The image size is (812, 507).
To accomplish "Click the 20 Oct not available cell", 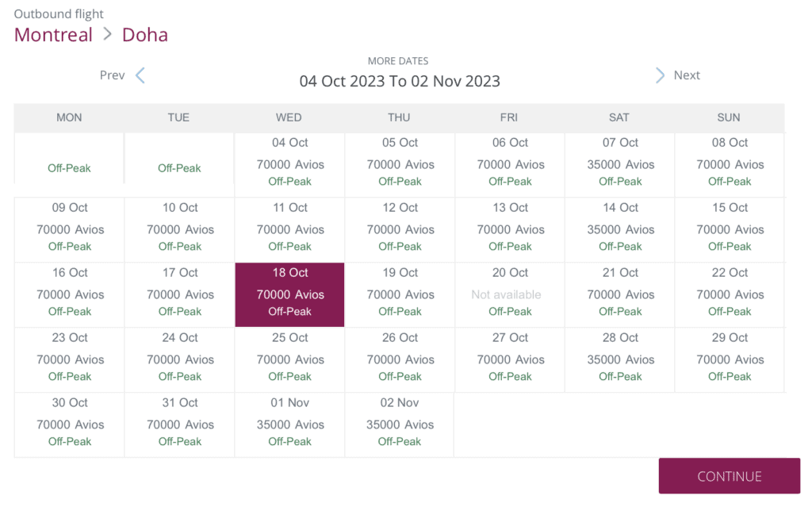I will pos(509,294).
